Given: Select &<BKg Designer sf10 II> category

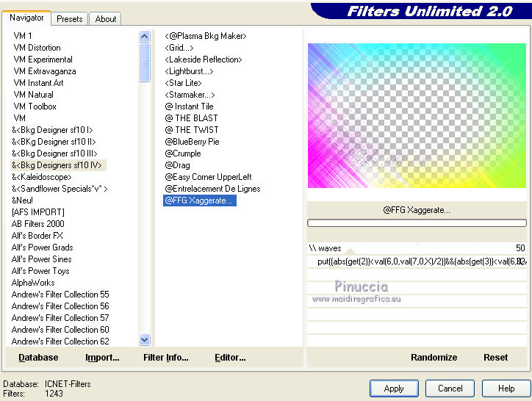Looking at the screenshot, I should [x=54, y=142].
